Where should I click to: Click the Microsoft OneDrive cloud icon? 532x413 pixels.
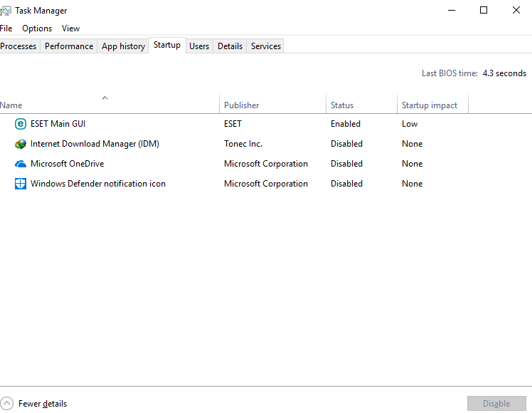21,164
